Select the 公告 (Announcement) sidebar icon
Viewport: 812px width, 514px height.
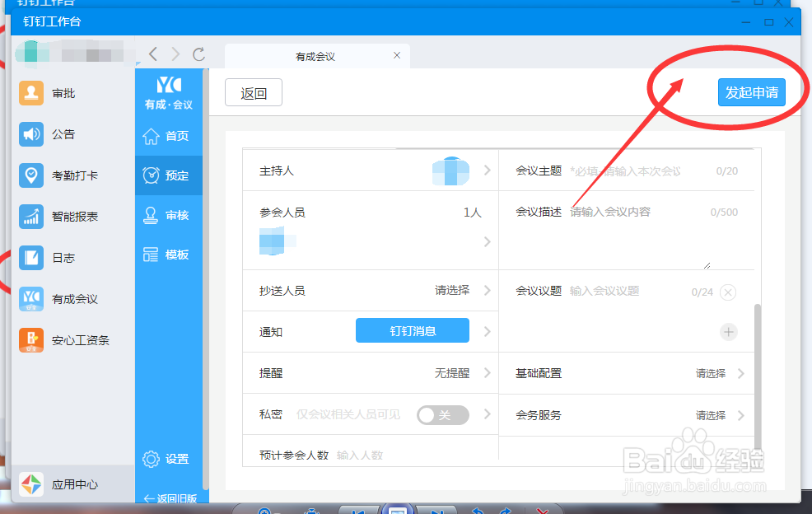coord(30,134)
